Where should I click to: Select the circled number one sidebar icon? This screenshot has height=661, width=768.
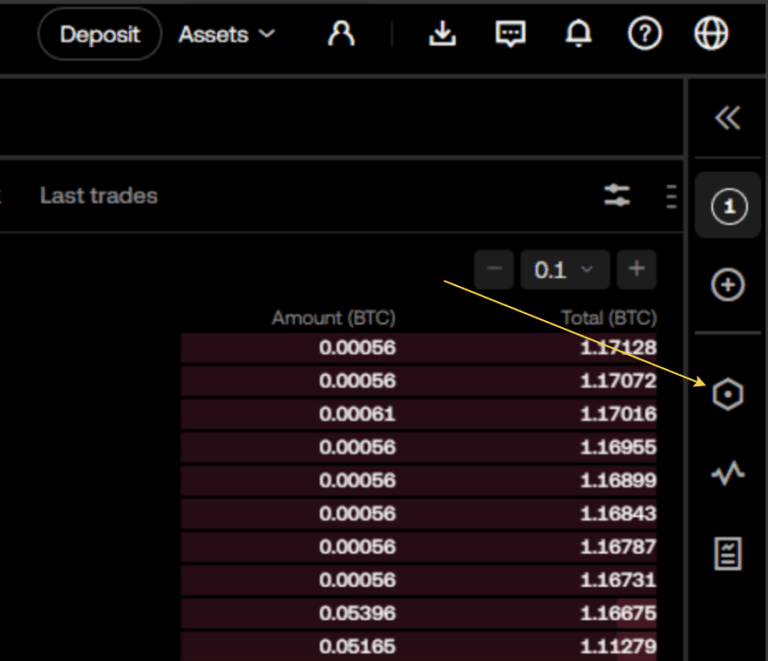[x=728, y=207]
